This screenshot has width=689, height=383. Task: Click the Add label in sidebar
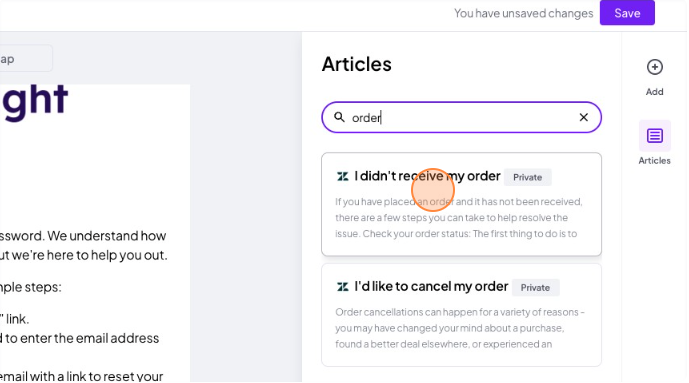pos(654,92)
